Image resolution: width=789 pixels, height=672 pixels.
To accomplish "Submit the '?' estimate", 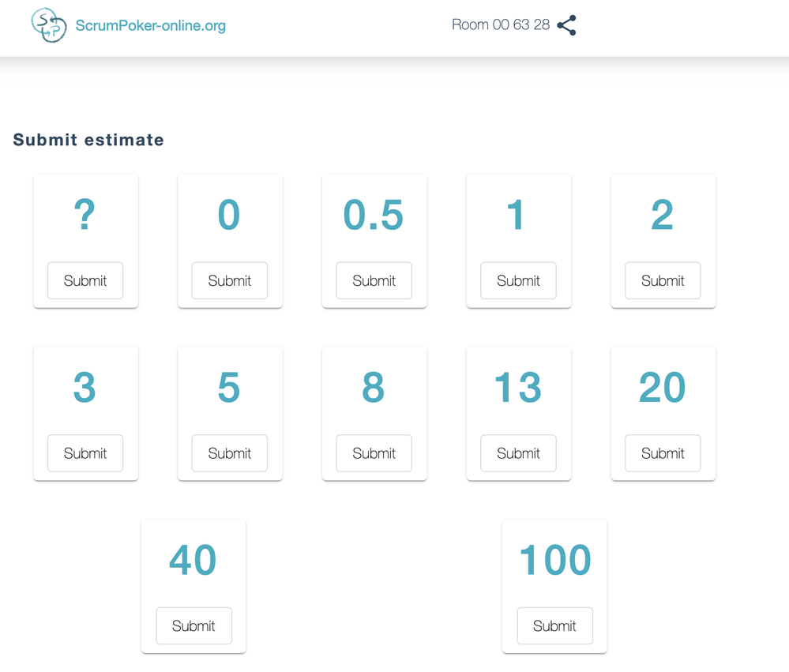I will [x=85, y=280].
